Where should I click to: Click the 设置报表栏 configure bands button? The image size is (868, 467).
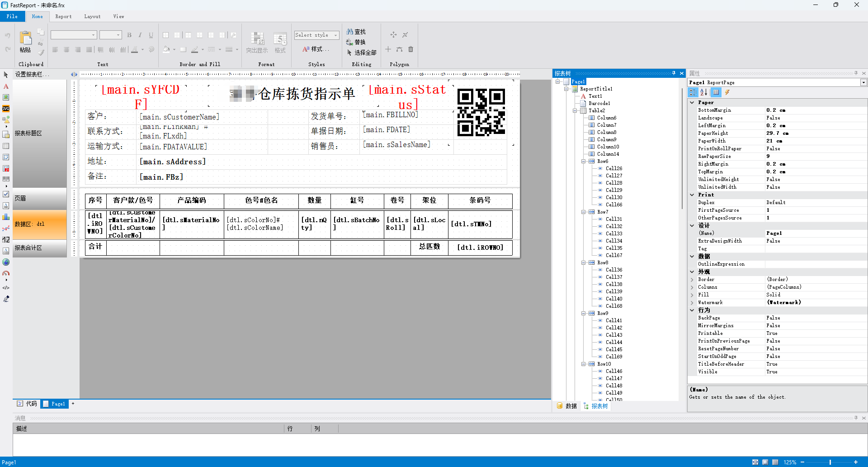click(x=32, y=74)
